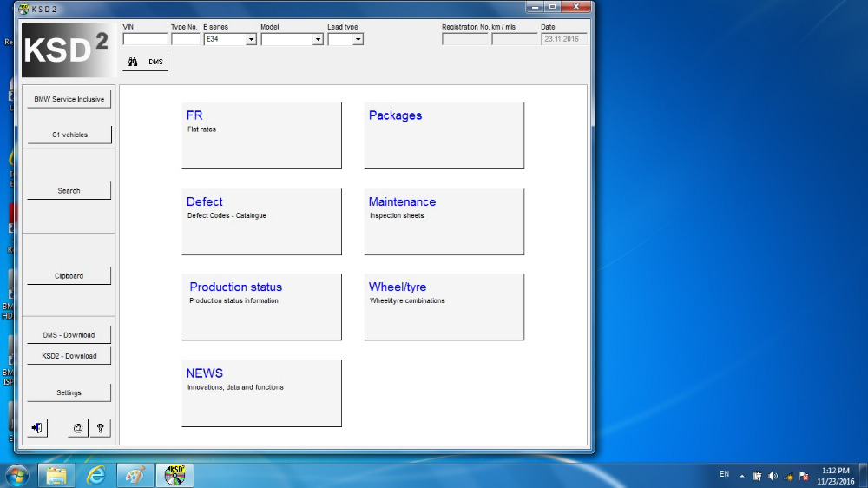Show hidden system tray icons

(x=742, y=476)
